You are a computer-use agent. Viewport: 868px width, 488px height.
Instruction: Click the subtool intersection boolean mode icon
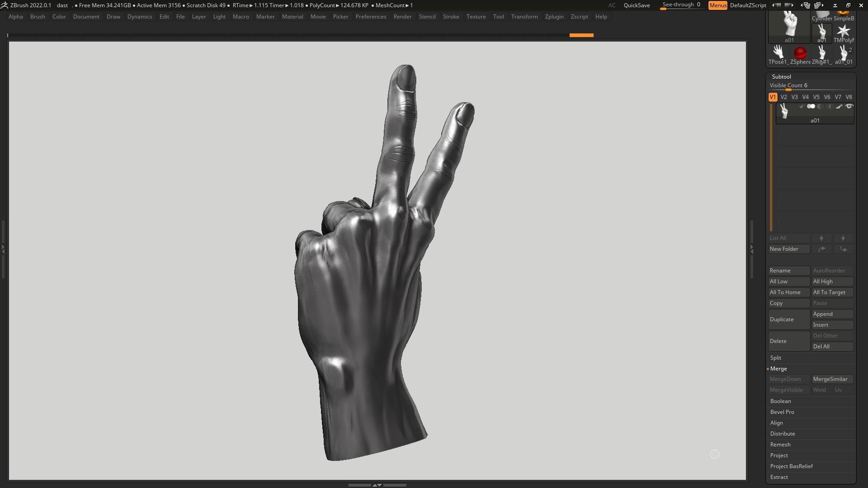[x=830, y=107]
